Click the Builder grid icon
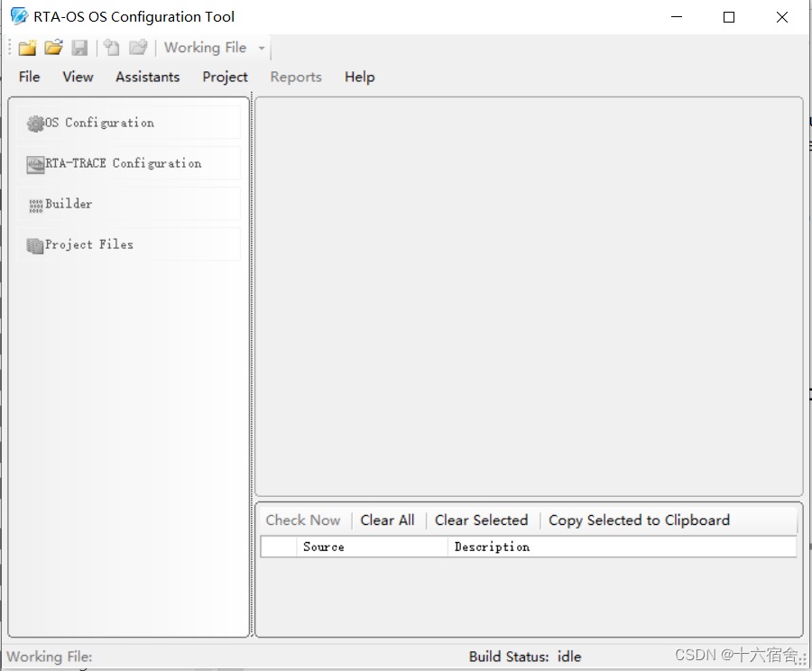This screenshot has width=812, height=671. point(36,206)
